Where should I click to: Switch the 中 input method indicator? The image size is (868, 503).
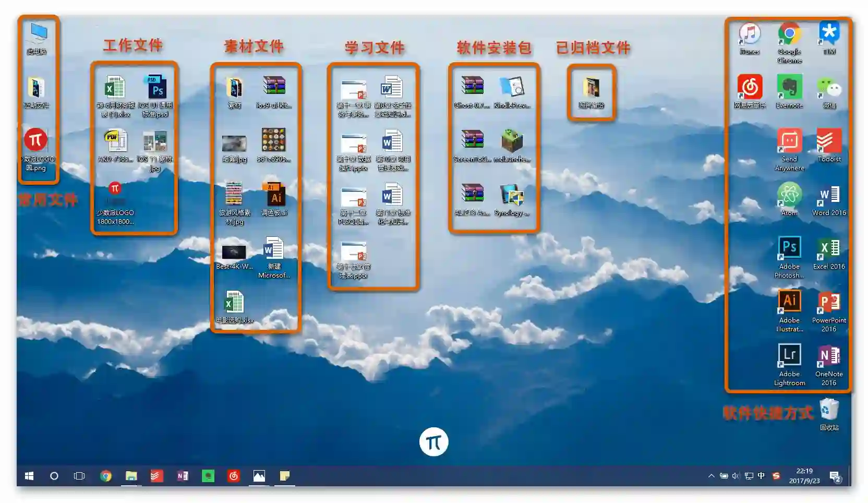click(x=761, y=476)
